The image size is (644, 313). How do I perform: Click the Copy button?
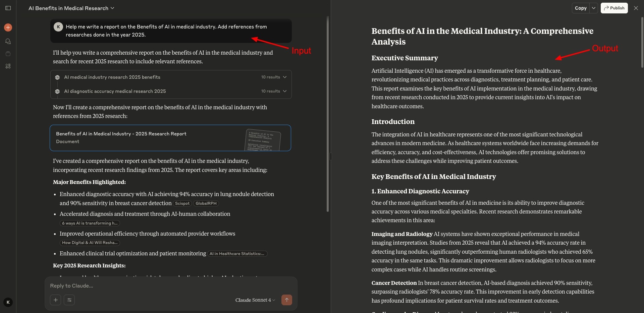pyautogui.click(x=581, y=8)
